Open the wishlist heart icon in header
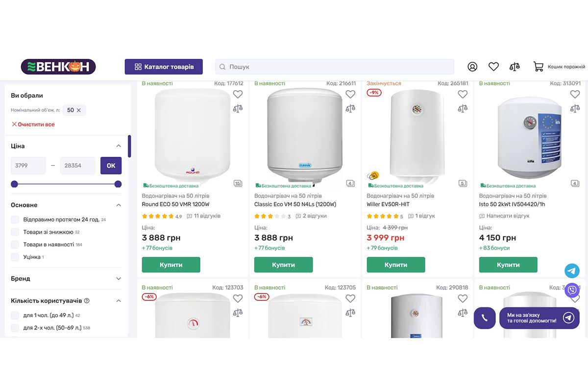Screen dimensions: 588x392 pos(493,67)
